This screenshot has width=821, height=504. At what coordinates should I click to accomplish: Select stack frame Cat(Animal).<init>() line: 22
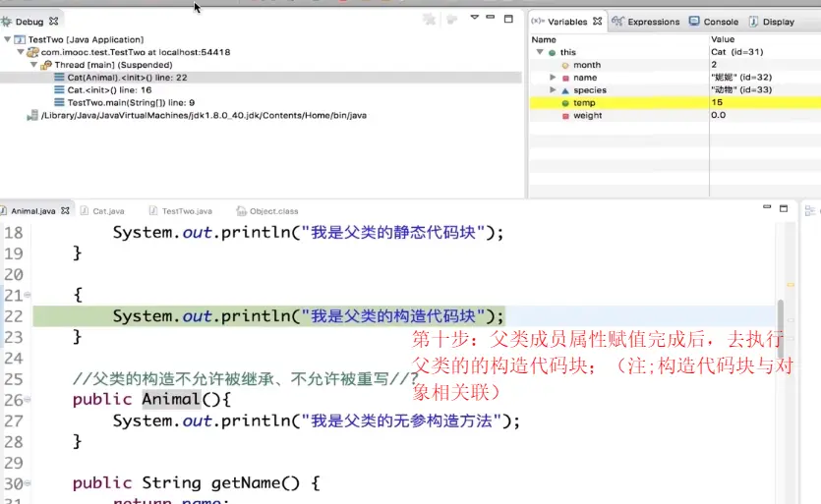tap(127, 77)
